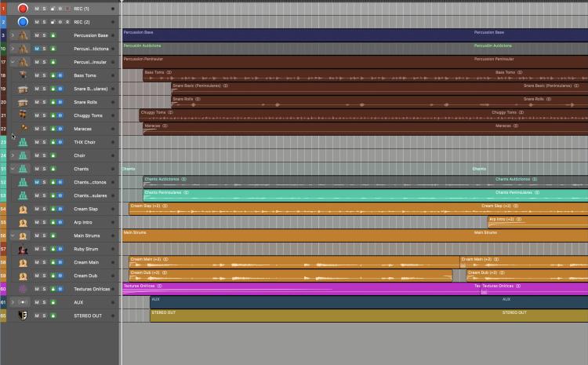The height and width of the screenshot is (365, 588).
Task: Select the Cream Dub track name
Action: (x=86, y=276)
